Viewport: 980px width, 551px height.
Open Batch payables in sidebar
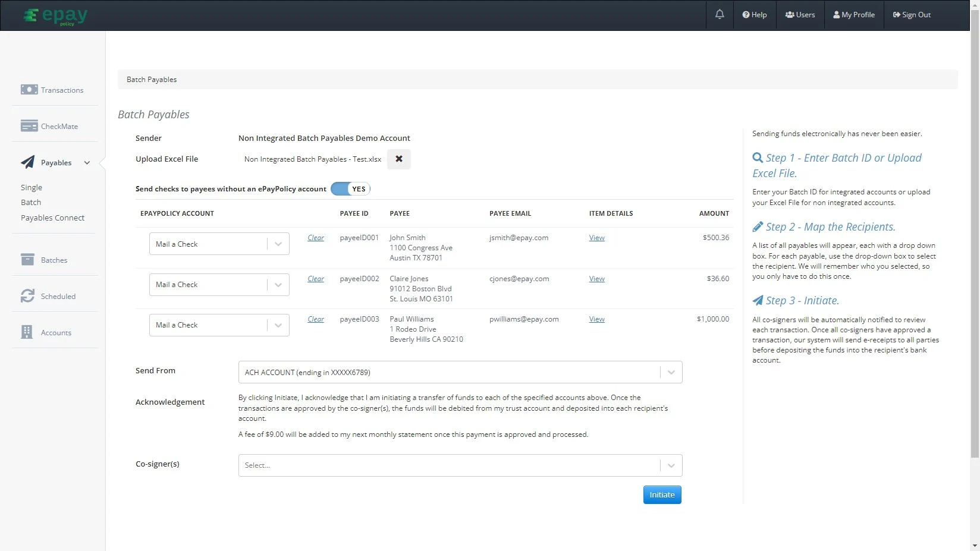pos(31,202)
